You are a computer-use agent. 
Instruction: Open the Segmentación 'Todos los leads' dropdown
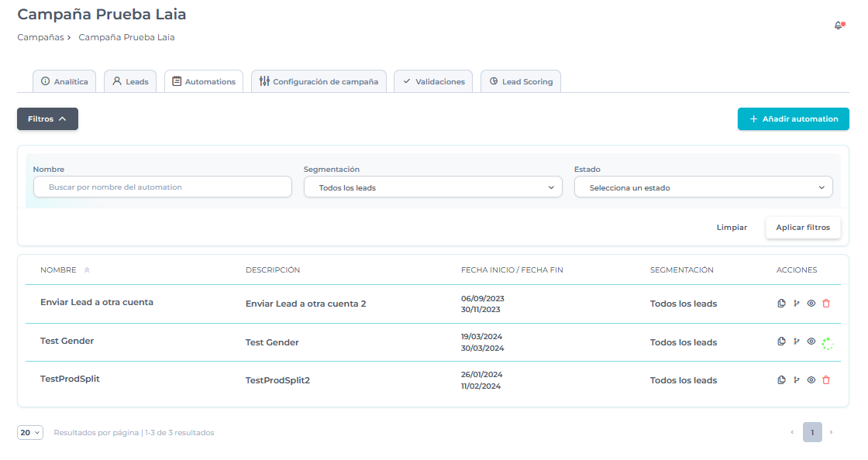tap(432, 187)
